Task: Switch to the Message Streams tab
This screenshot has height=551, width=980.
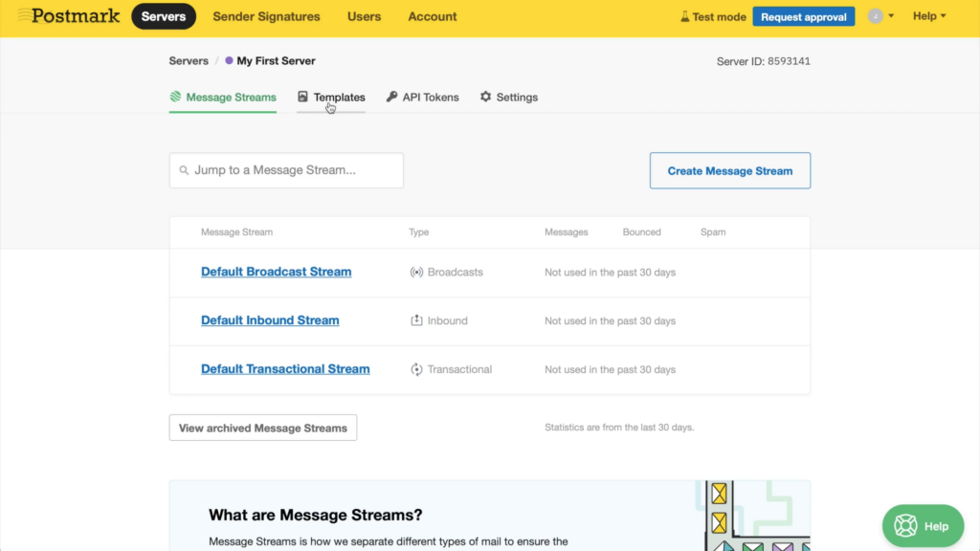Action: pyautogui.click(x=223, y=98)
